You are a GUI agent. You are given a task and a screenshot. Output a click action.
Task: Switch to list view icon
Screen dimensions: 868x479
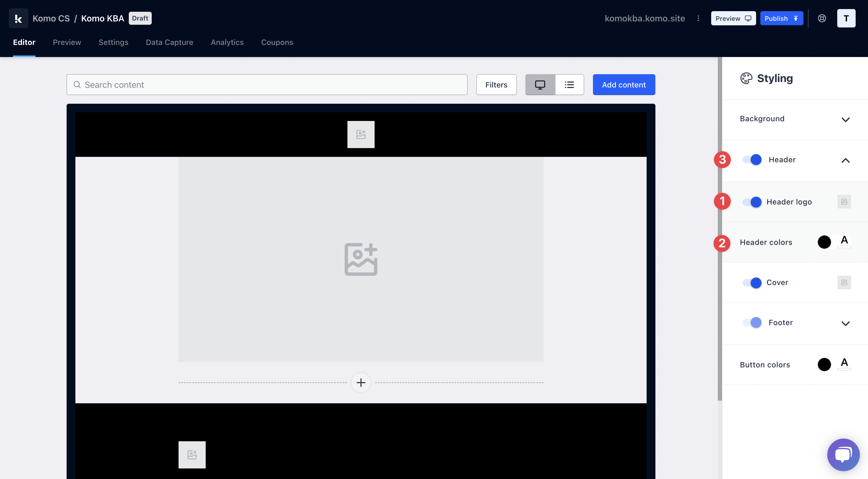click(569, 84)
